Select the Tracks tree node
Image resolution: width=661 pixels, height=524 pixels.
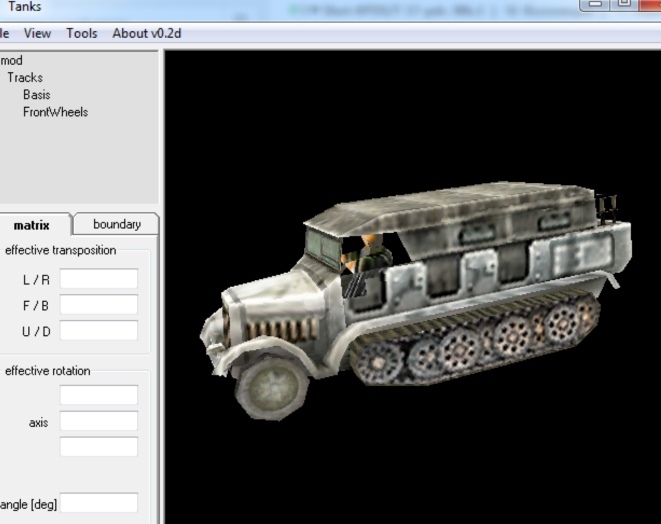[x=25, y=78]
